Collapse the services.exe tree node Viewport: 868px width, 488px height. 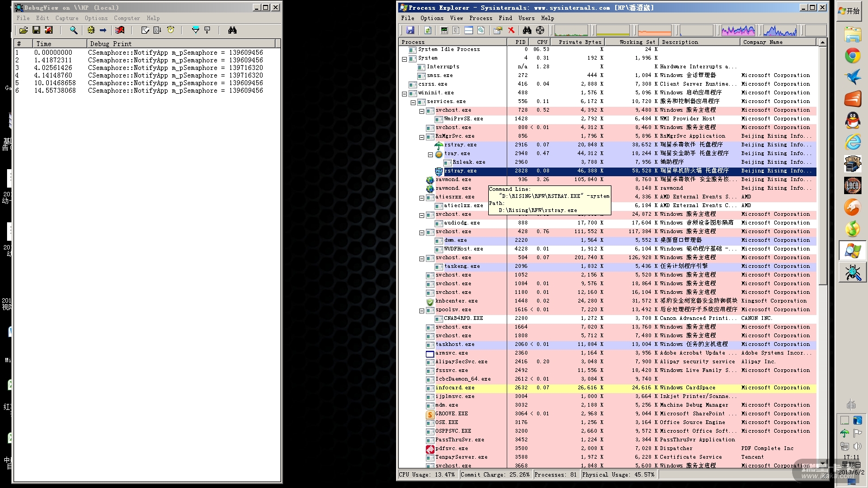click(x=413, y=102)
